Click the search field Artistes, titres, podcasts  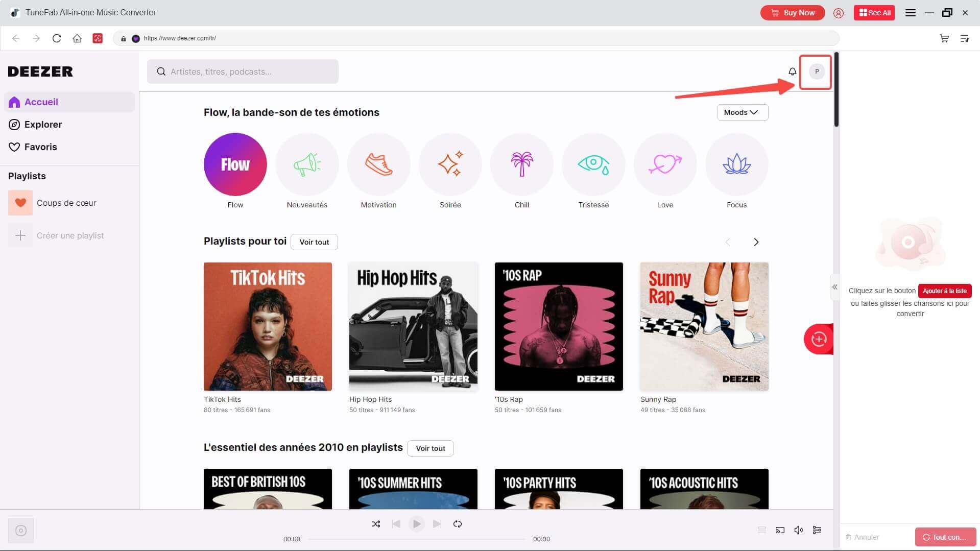243,71
